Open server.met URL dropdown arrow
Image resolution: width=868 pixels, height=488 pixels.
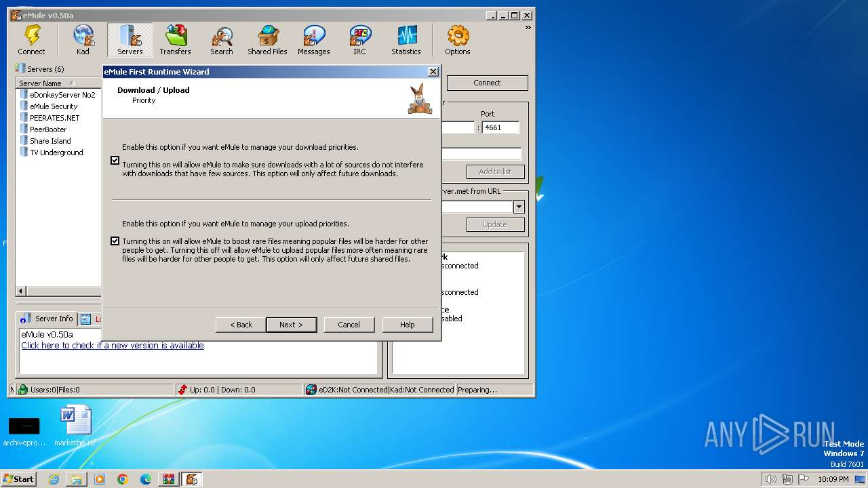519,207
